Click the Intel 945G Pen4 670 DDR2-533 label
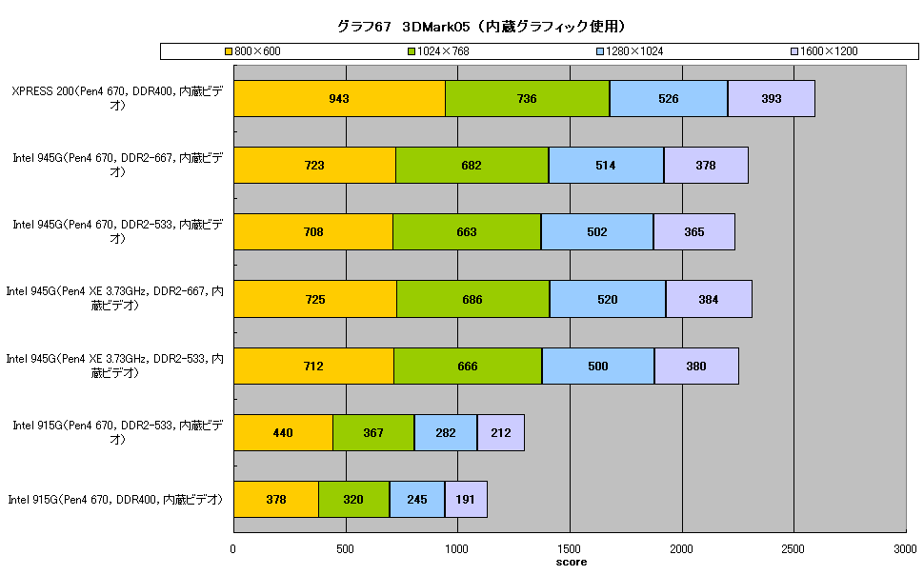The image size is (924, 575). click(118, 231)
